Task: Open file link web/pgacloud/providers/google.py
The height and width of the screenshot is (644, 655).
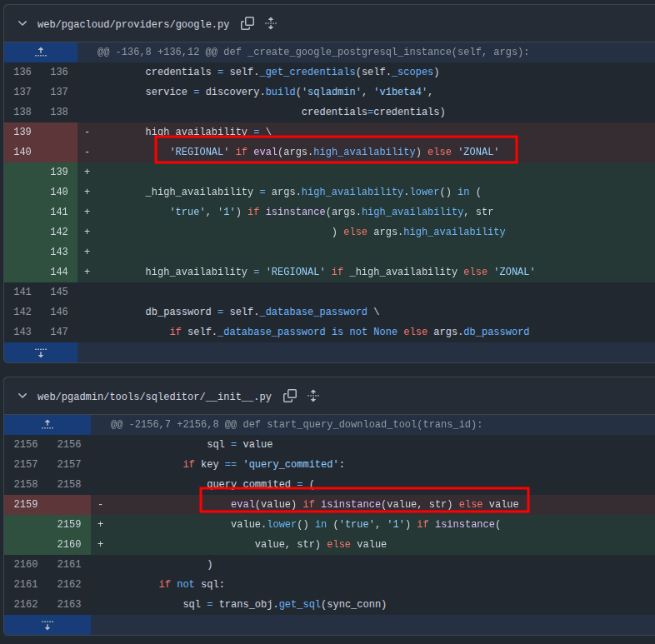Action: coord(133,24)
